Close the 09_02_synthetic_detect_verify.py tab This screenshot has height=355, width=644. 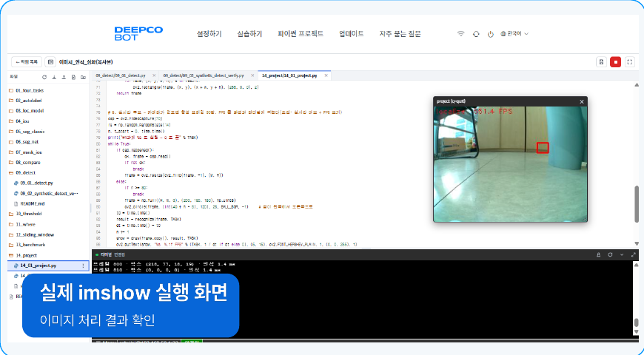point(252,75)
